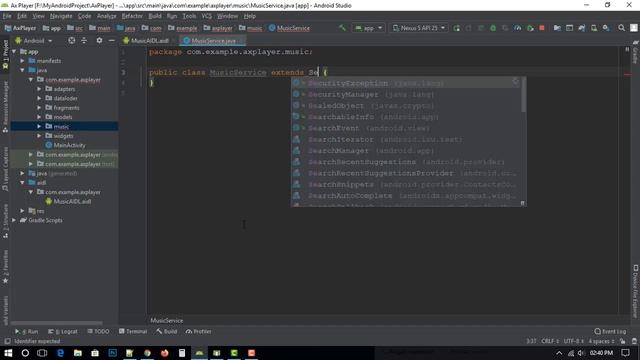
Task: Choose SearchManager from completion list
Action: click(406, 151)
